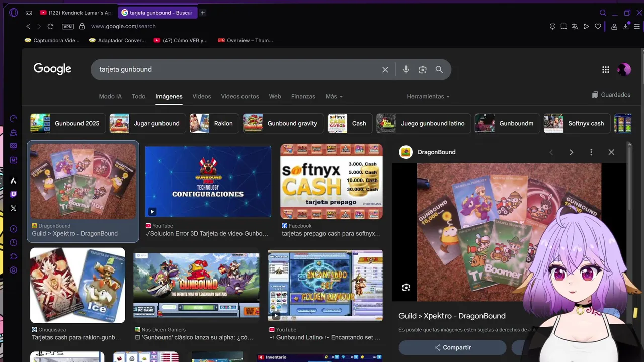644x362 pixels.
Task: Open Guardados saved items
Action: [611, 95]
